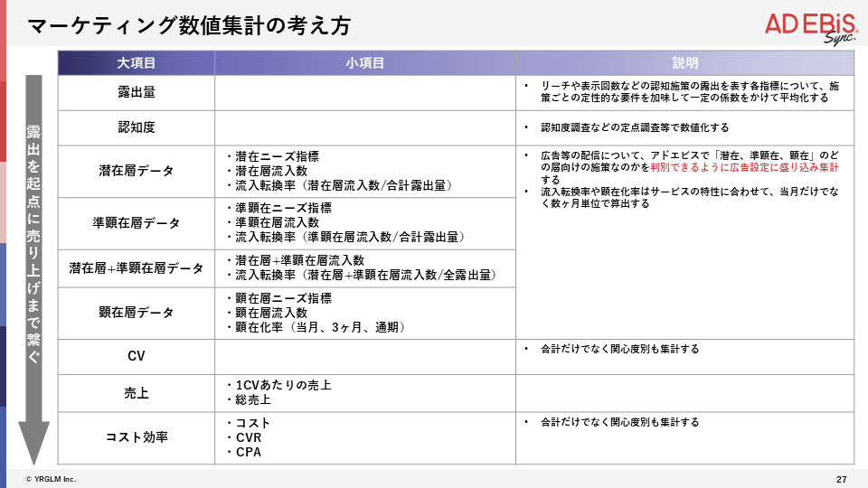Click the © YRGLM Inc. copyright footer
The image size is (868, 488).
[x=51, y=479]
